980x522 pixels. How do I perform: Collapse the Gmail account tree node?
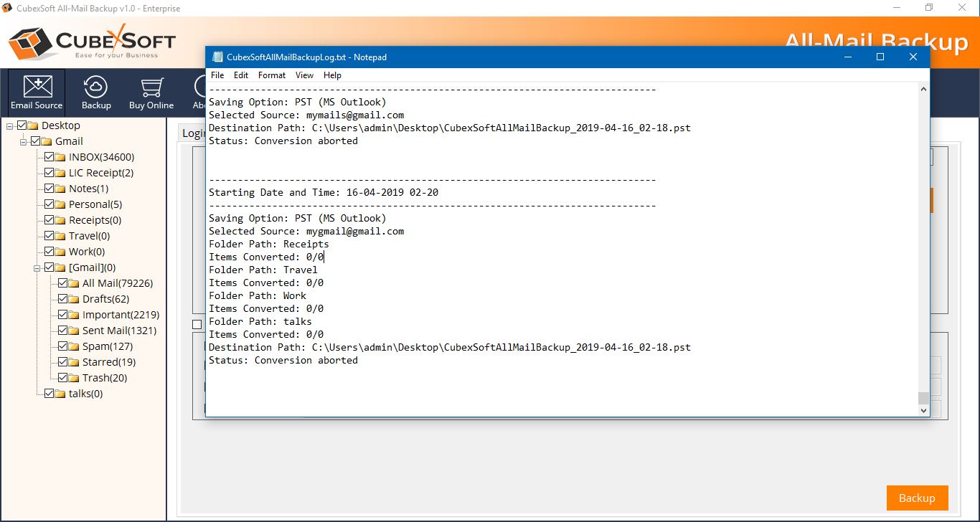(x=24, y=141)
